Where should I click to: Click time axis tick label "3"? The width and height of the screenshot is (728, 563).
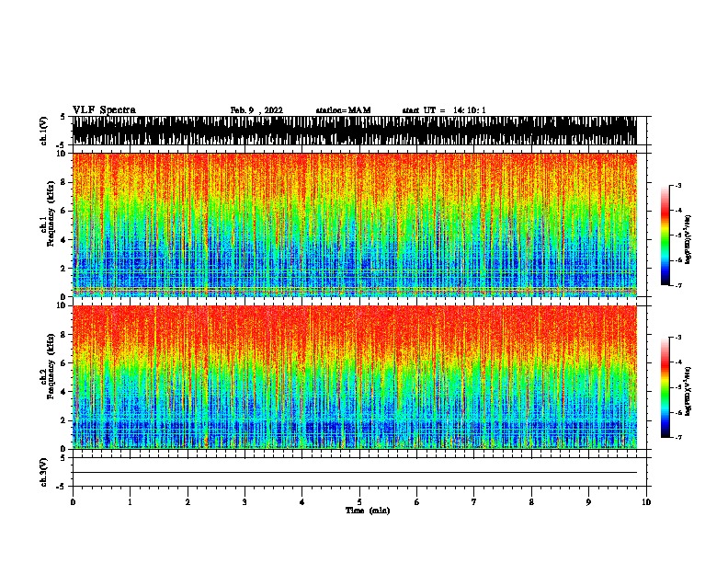(245, 502)
